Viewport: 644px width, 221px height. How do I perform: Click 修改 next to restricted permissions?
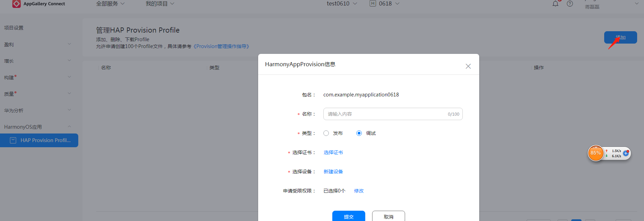pos(359,191)
